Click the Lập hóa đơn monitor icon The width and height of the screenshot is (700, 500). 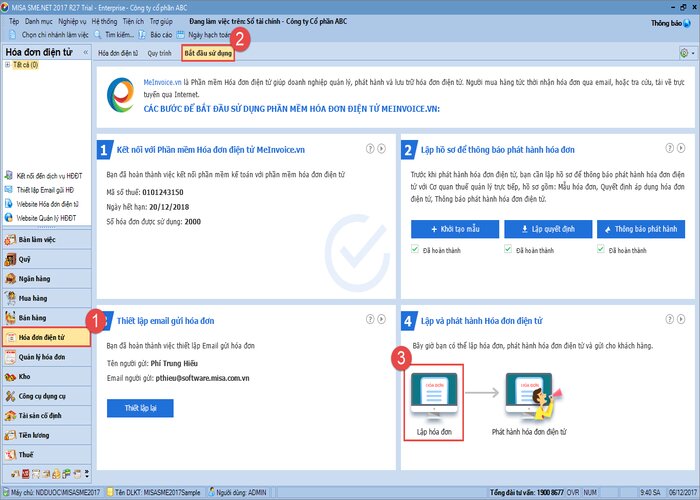click(x=434, y=395)
